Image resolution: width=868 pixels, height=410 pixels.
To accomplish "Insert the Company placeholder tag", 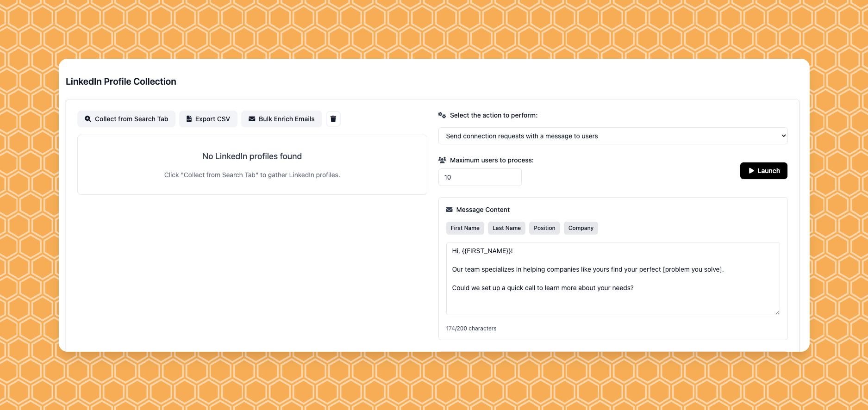I will point(581,228).
